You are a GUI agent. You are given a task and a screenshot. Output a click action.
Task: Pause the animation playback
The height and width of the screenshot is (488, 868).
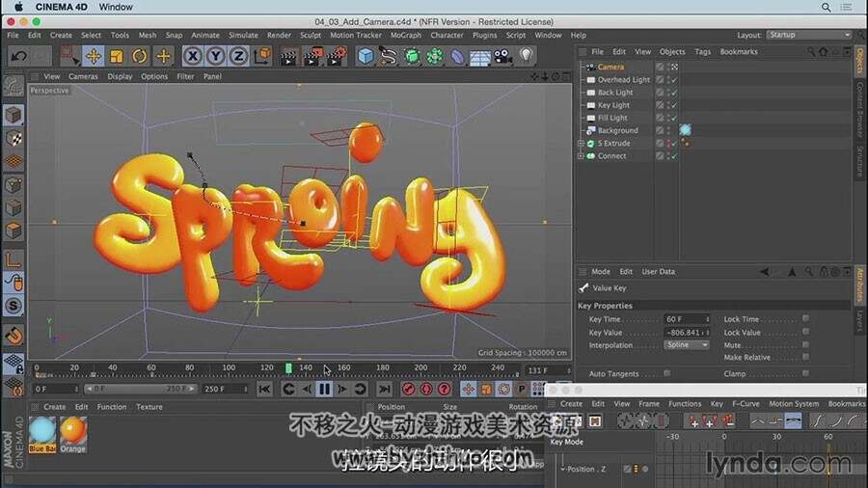tap(324, 390)
